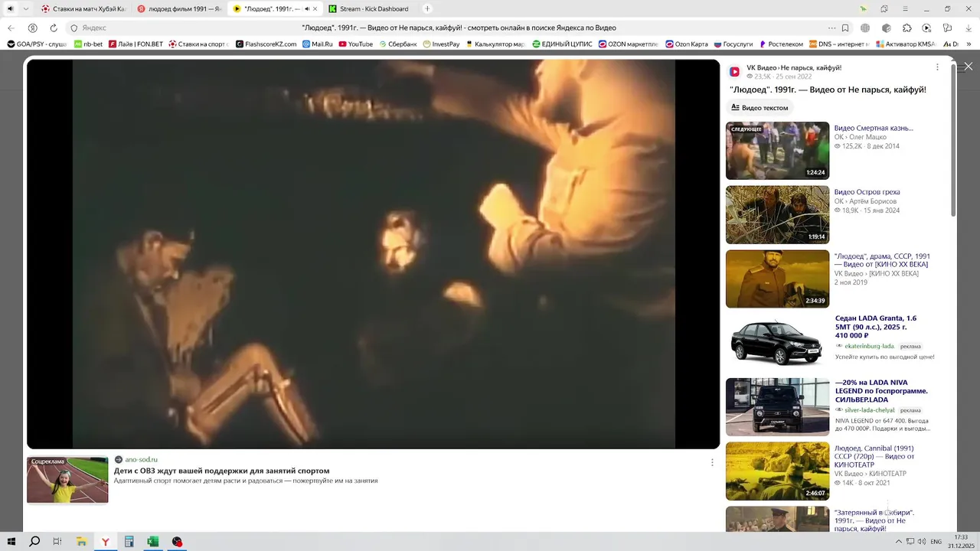Open Затерянный в Сибири video title
This screenshot has width=980, height=551.
point(874,520)
